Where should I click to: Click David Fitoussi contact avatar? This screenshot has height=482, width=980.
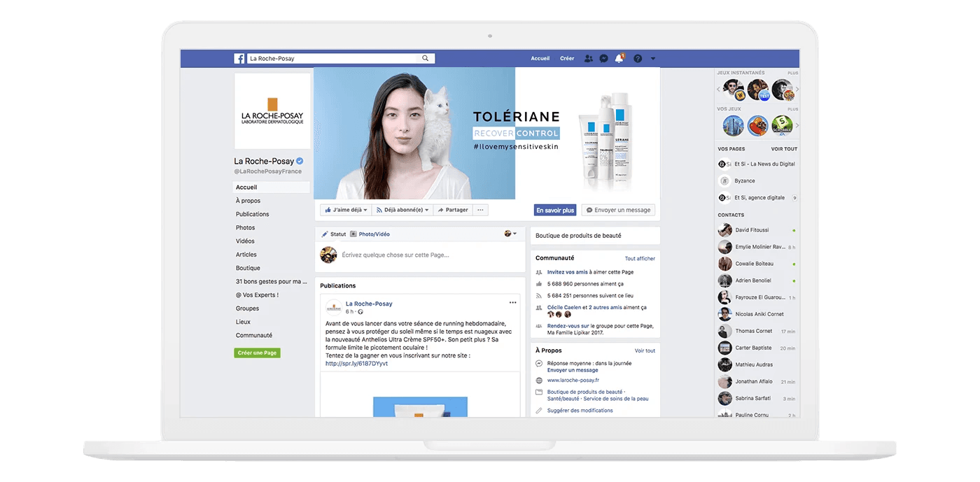pos(725,230)
